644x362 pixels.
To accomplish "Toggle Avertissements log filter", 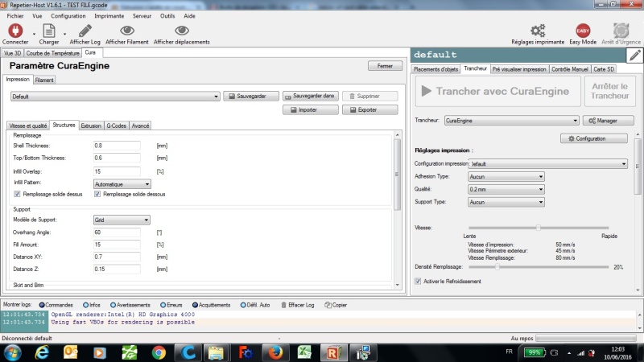I will pos(113,305).
